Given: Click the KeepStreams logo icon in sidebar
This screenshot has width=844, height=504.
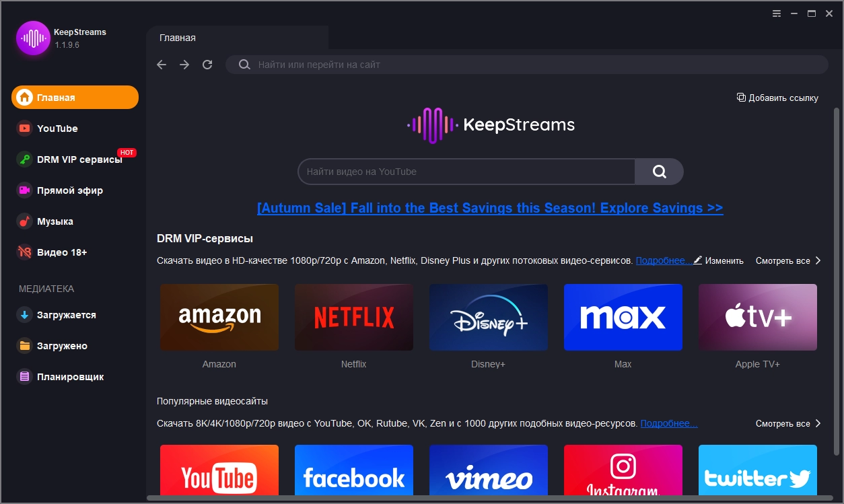Looking at the screenshot, I should pos(33,38).
